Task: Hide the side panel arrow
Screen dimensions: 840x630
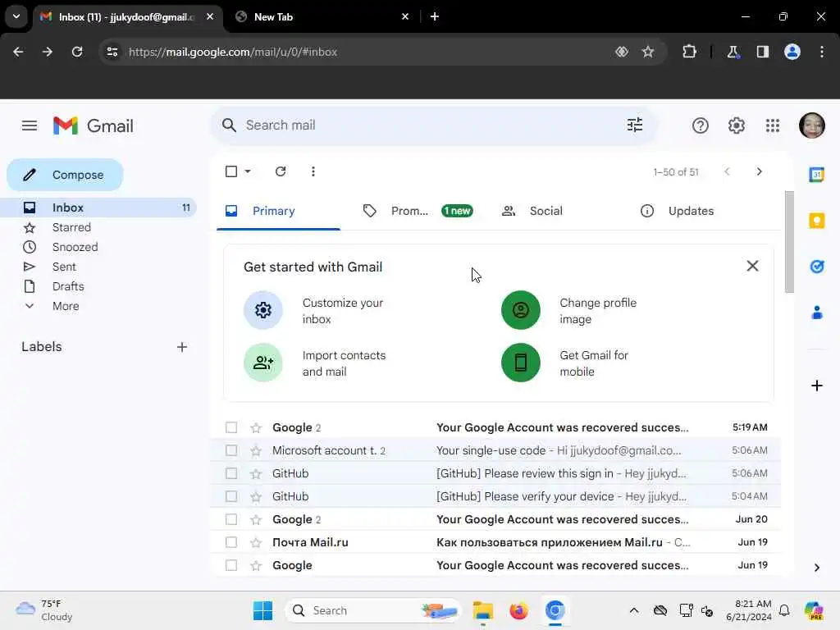Action: click(x=816, y=568)
